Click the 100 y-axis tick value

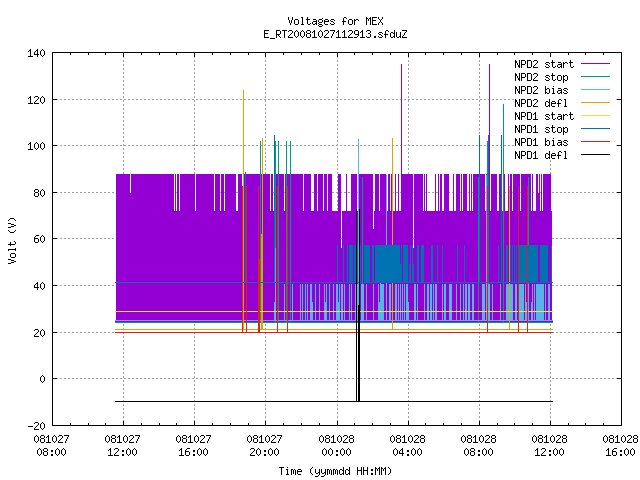pyautogui.click(x=36, y=146)
